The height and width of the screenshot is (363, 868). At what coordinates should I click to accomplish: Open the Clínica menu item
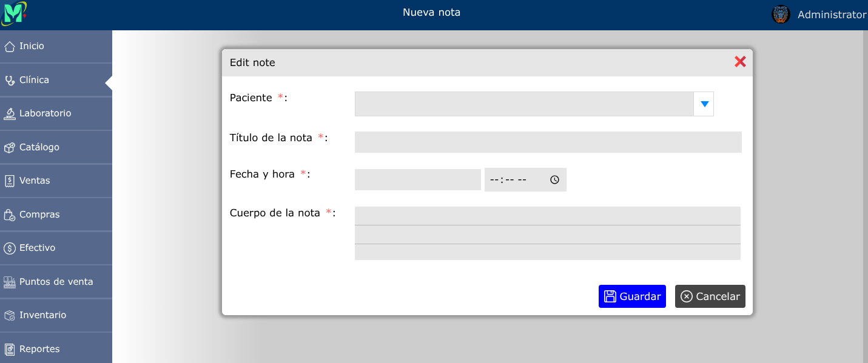coord(56,80)
